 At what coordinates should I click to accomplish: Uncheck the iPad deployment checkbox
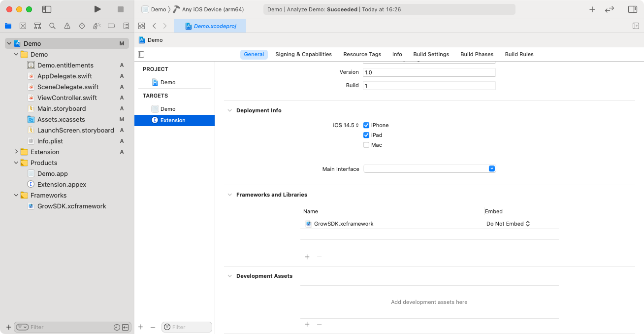tap(366, 135)
